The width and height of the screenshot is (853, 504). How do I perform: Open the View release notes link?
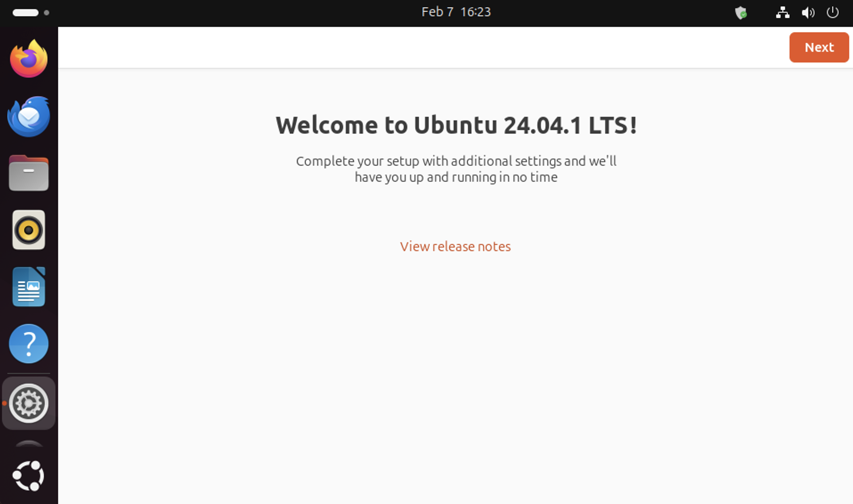pos(455,246)
